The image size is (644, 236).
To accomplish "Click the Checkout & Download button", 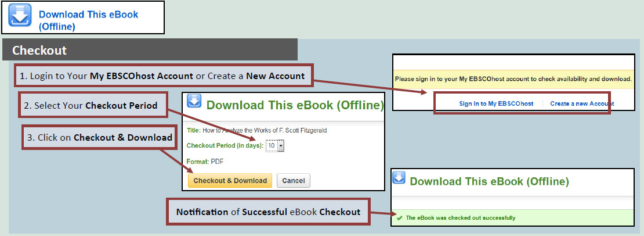I will pyautogui.click(x=230, y=181).
